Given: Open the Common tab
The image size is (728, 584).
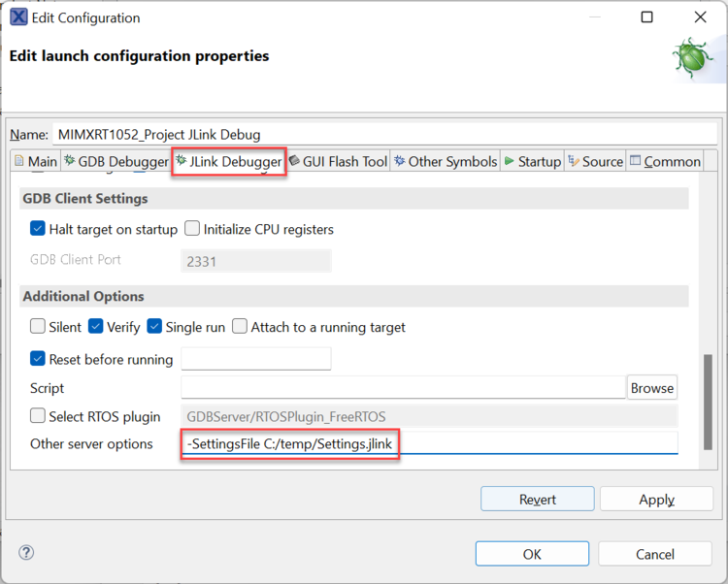Looking at the screenshot, I should click(x=665, y=162).
